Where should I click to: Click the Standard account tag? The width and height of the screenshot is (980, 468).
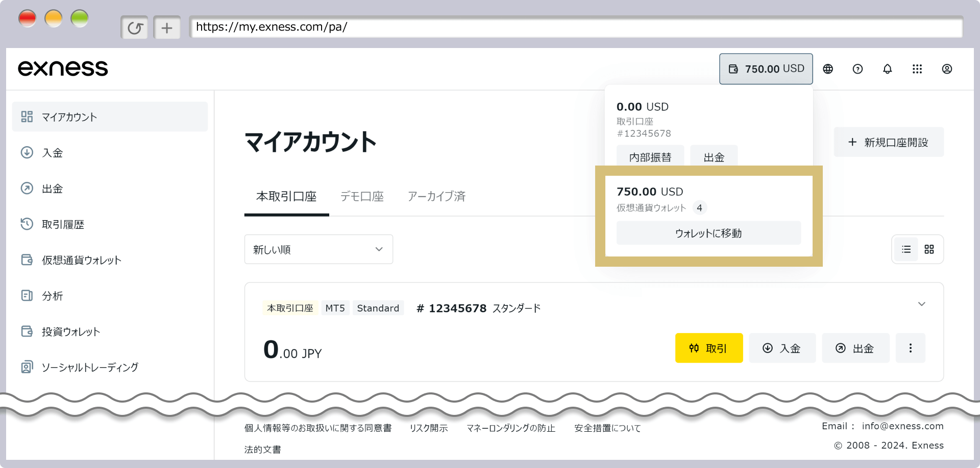(x=378, y=308)
